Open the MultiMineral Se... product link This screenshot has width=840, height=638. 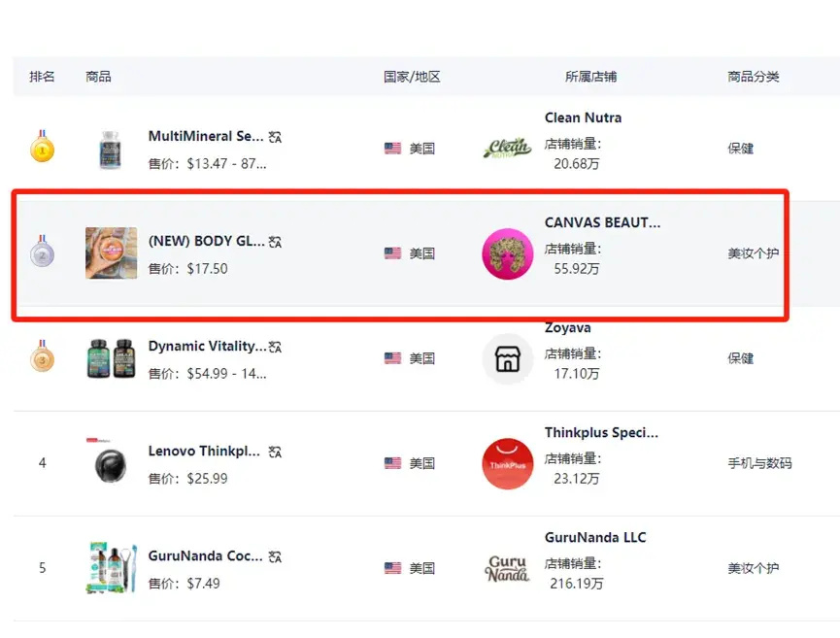tap(205, 137)
